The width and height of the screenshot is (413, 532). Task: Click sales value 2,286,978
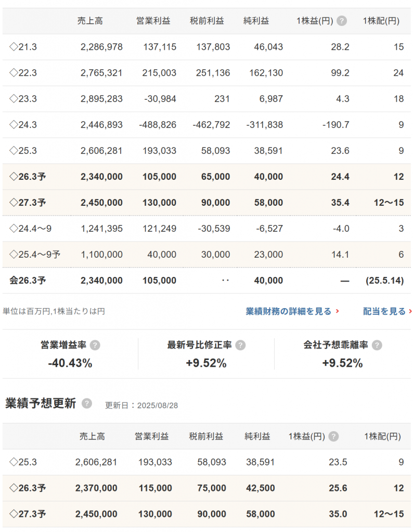click(x=101, y=47)
